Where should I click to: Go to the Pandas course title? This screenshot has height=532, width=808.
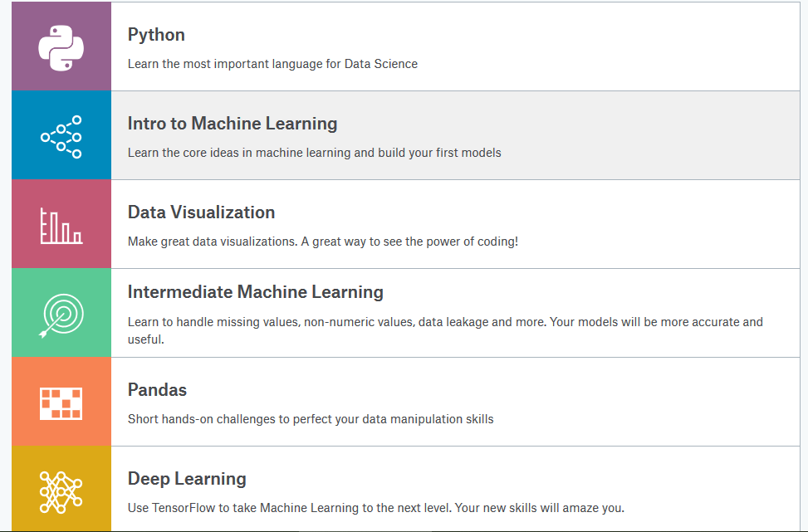pos(157,390)
